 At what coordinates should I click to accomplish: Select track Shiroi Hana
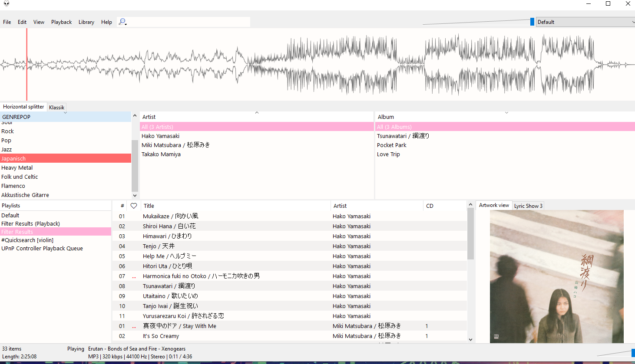(290, 226)
